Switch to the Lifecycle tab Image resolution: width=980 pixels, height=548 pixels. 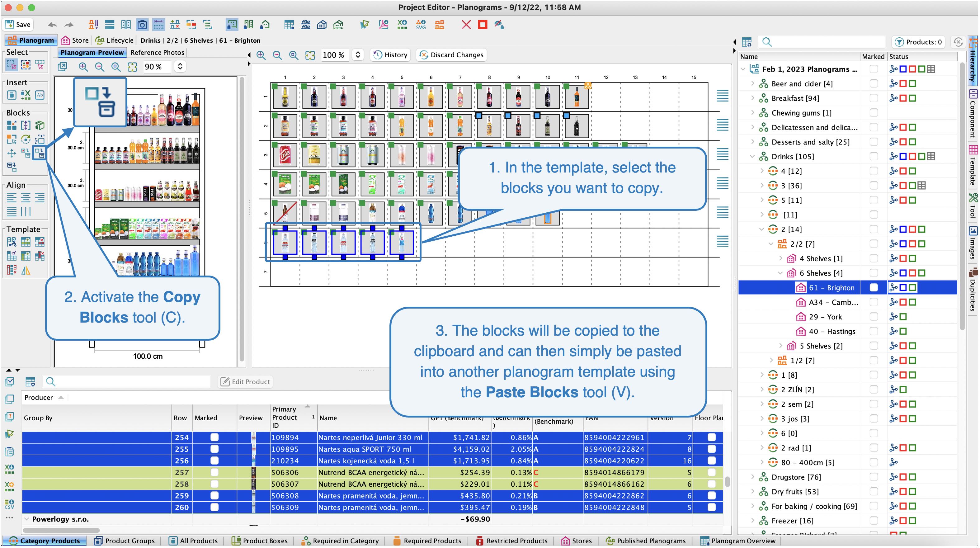pyautogui.click(x=115, y=40)
